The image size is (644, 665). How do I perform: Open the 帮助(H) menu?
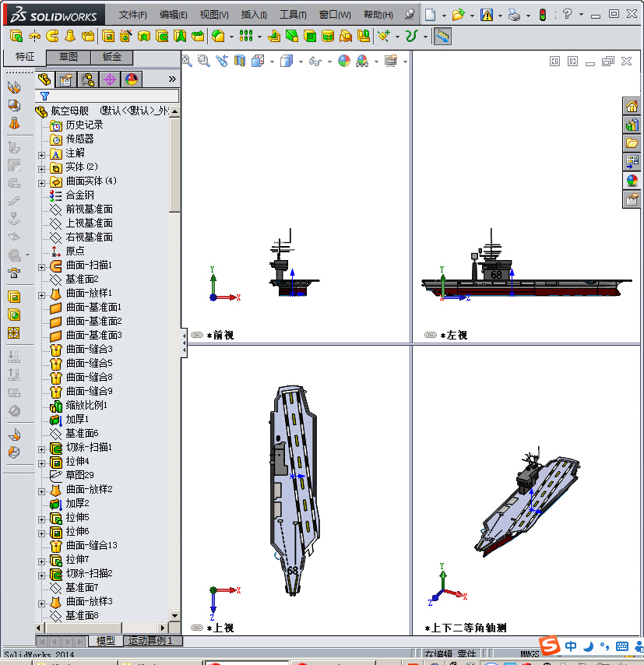[378, 15]
